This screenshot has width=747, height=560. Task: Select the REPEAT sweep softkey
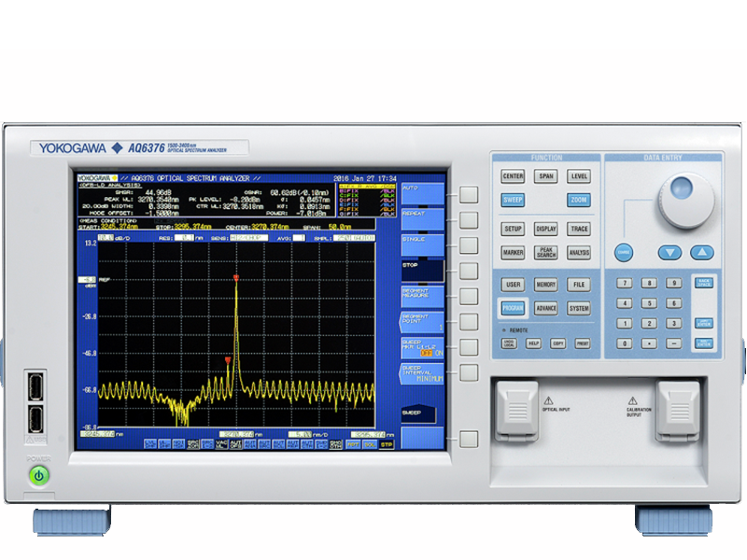[422, 217]
